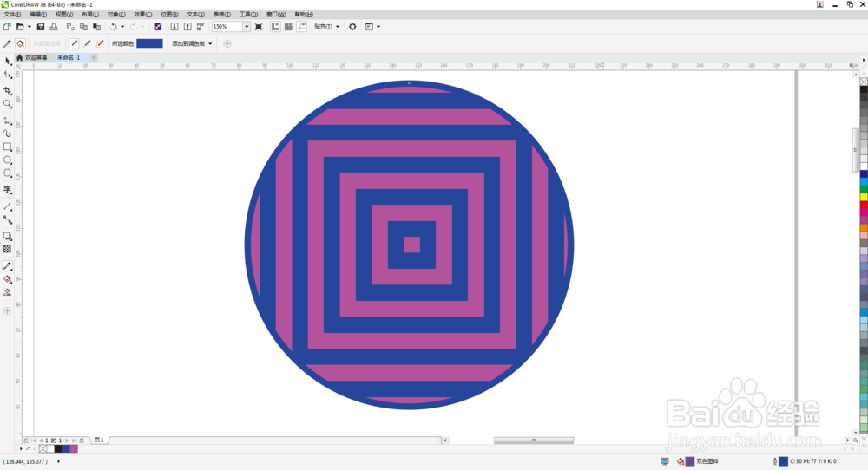Image resolution: width=868 pixels, height=470 pixels.
Task: Select the Drop Shadow tool
Action: (x=7, y=236)
